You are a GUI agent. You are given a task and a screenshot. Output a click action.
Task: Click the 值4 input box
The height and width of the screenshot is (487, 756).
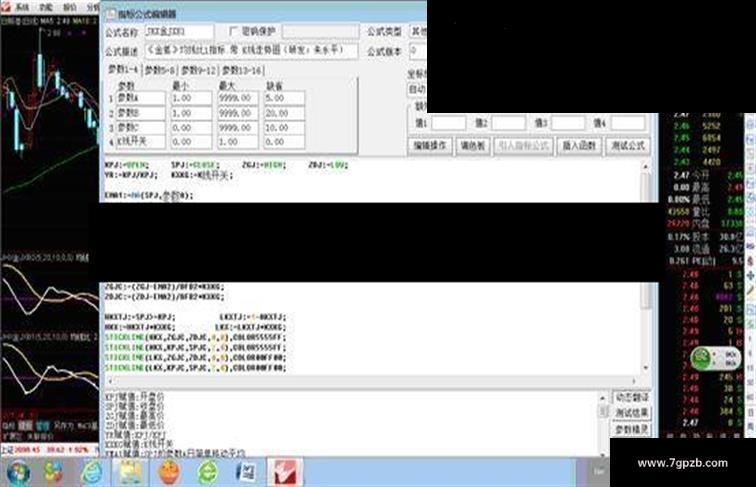(628, 123)
